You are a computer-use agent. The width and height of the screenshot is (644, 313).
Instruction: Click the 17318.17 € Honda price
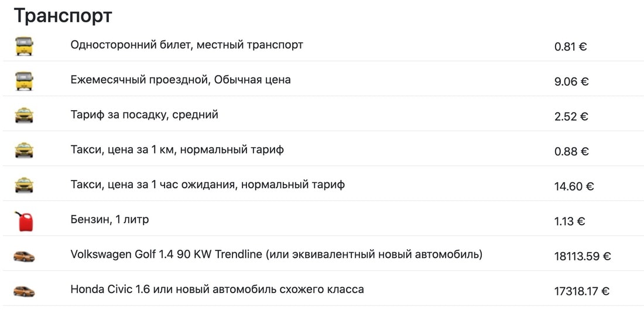click(581, 292)
